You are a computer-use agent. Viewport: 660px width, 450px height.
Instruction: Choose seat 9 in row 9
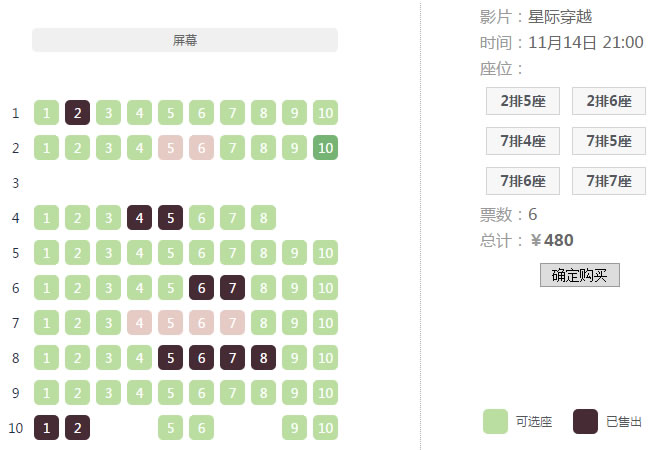tap(294, 393)
